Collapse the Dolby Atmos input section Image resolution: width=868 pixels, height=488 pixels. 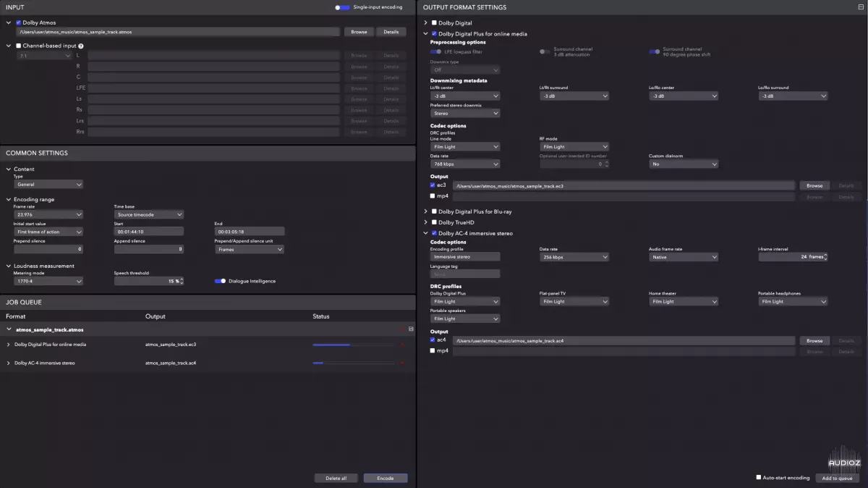[9, 22]
